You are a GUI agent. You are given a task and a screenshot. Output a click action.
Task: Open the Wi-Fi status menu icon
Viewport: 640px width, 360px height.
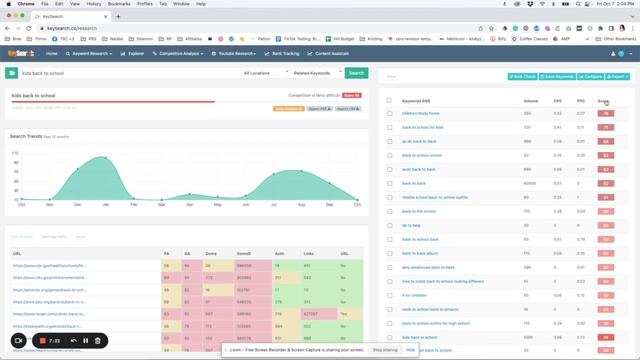[x=542, y=4]
